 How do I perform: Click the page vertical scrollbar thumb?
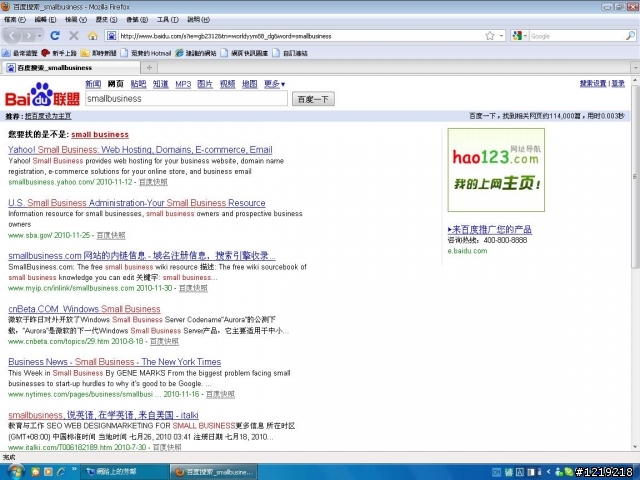tap(635, 176)
